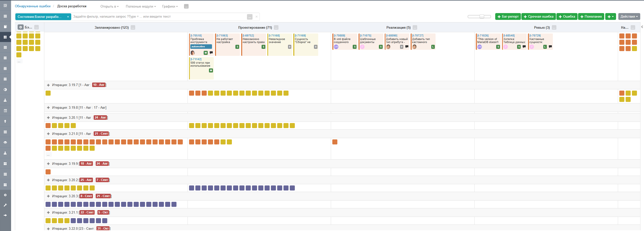644x231 pixels.
Task: Clear the filter input with X
Action: (x=256, y=17)
